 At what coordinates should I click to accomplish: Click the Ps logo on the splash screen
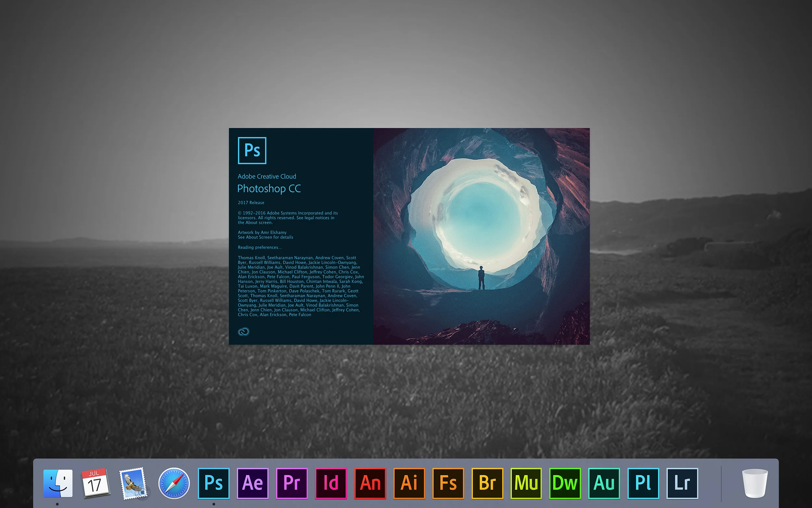252,150
